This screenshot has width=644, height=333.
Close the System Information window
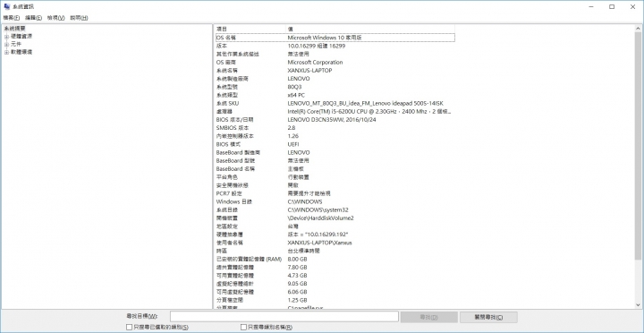(x=633, y=6)
